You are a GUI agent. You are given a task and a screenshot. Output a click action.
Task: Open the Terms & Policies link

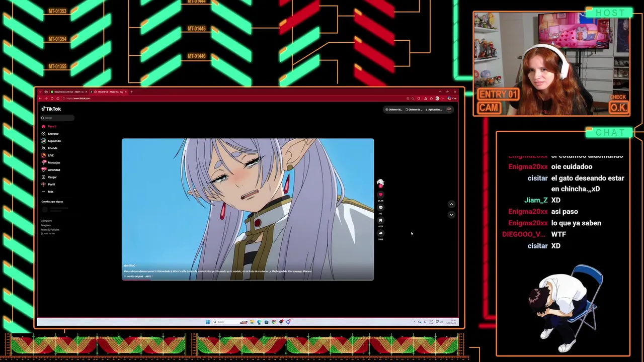50,229
